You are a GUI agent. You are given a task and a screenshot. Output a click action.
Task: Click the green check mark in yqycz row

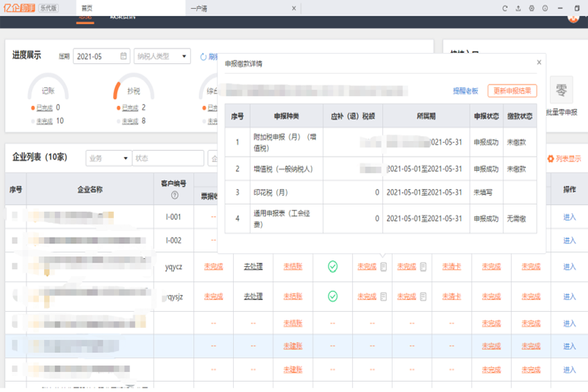pyautogui.click(x=332, y=266)
